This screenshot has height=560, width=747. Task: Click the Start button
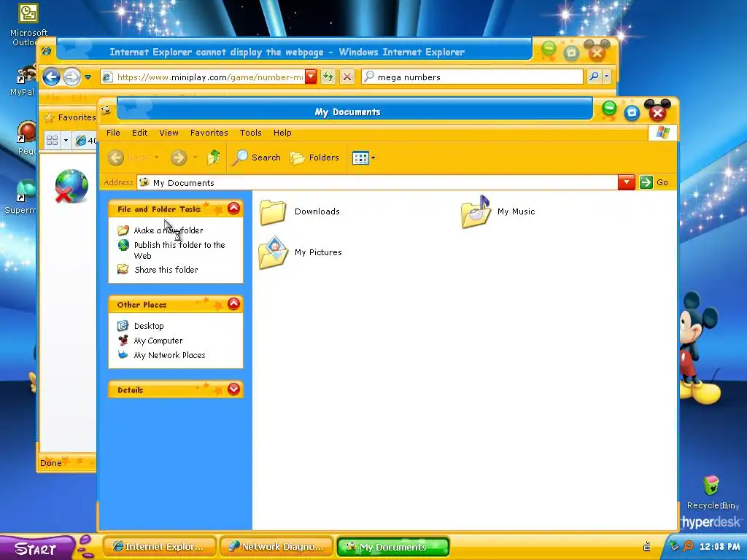[36, 548]
